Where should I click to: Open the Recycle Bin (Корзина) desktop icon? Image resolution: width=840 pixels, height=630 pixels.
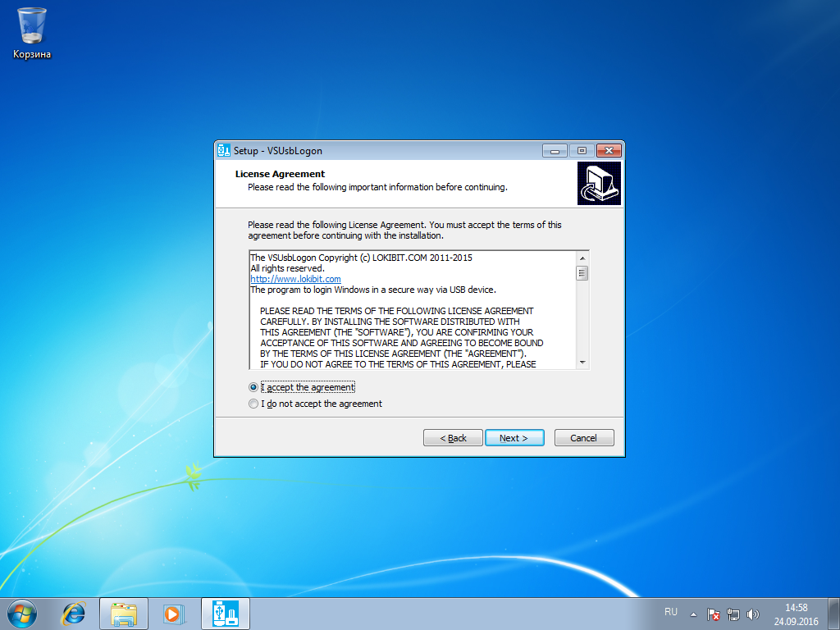pos(32,33)
